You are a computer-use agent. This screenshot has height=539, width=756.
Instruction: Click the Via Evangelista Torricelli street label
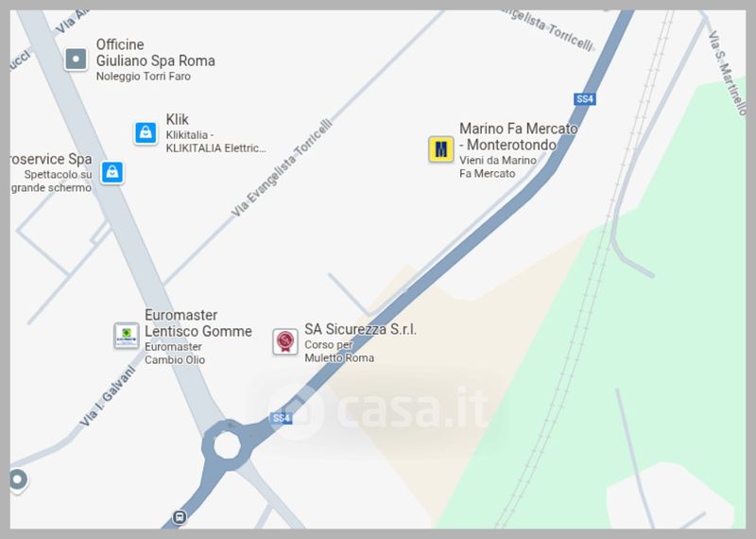[282, 167]
